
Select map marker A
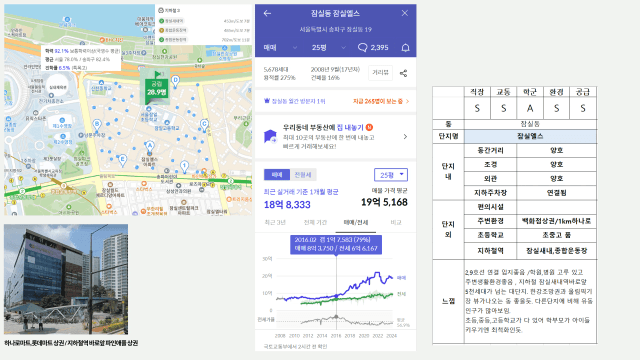150,146
